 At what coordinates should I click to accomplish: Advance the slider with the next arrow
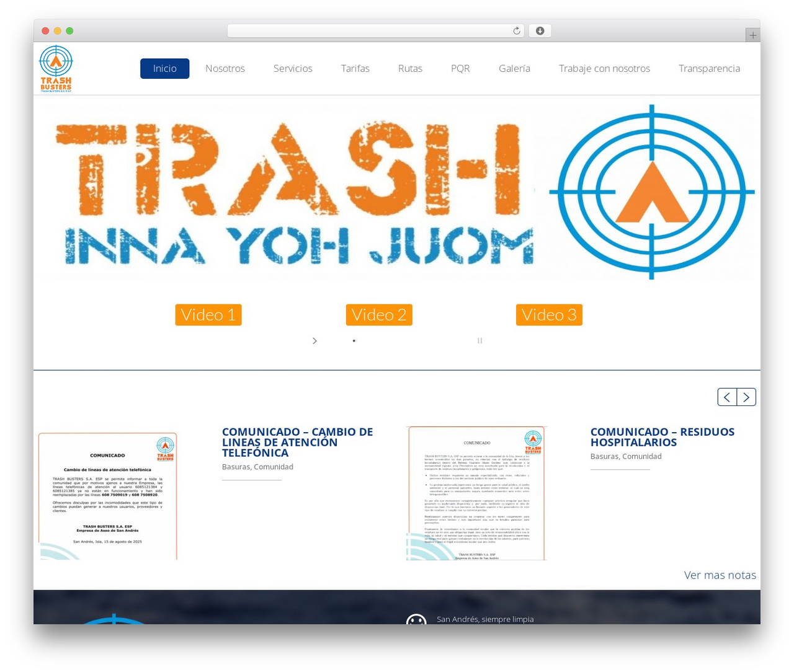[314, 340]
